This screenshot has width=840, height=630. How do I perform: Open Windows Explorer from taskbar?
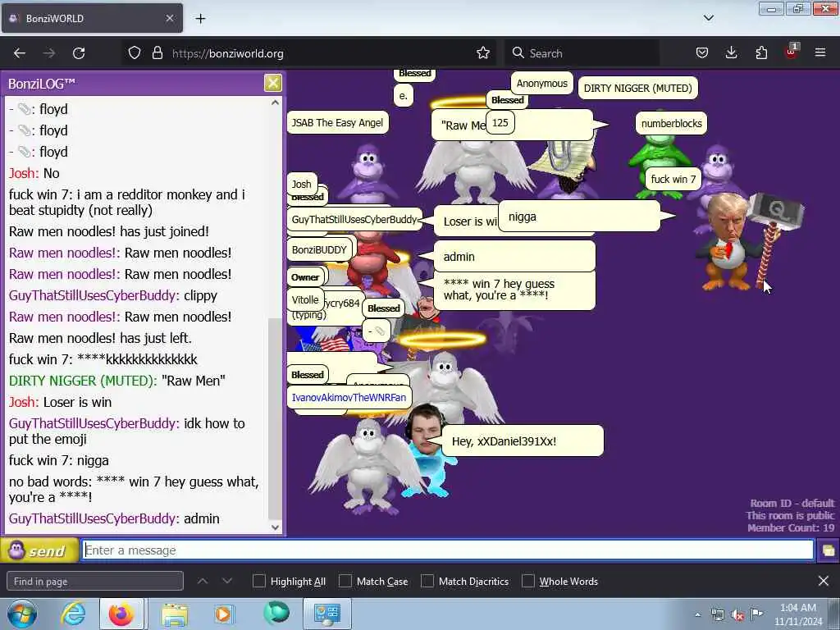click(175, 614)
